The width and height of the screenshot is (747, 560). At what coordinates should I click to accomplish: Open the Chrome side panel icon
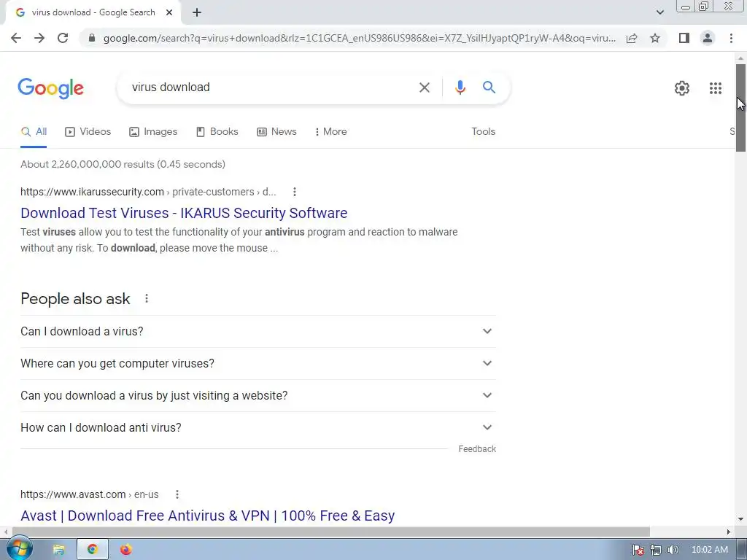pyautogui.click(x=684, y=38)
